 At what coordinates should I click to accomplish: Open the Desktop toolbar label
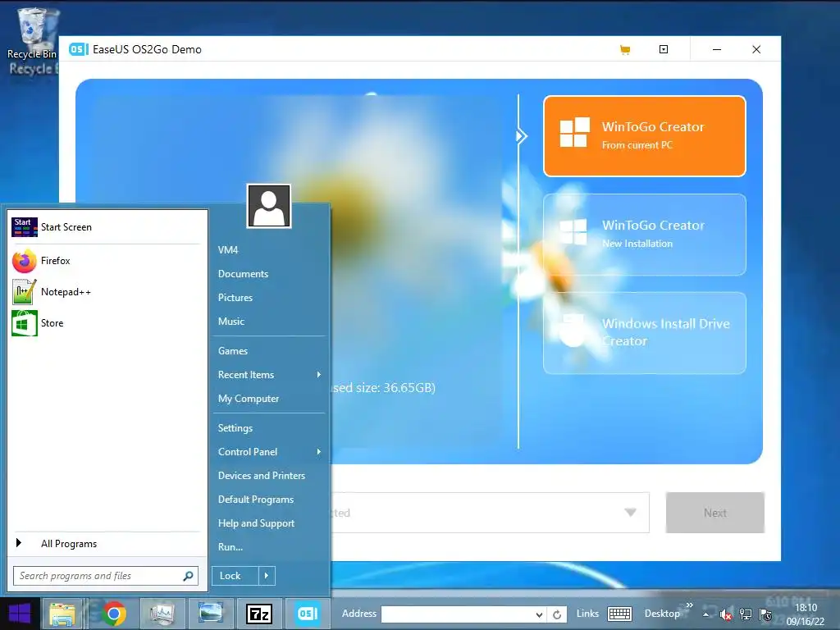tap(662, 614)
